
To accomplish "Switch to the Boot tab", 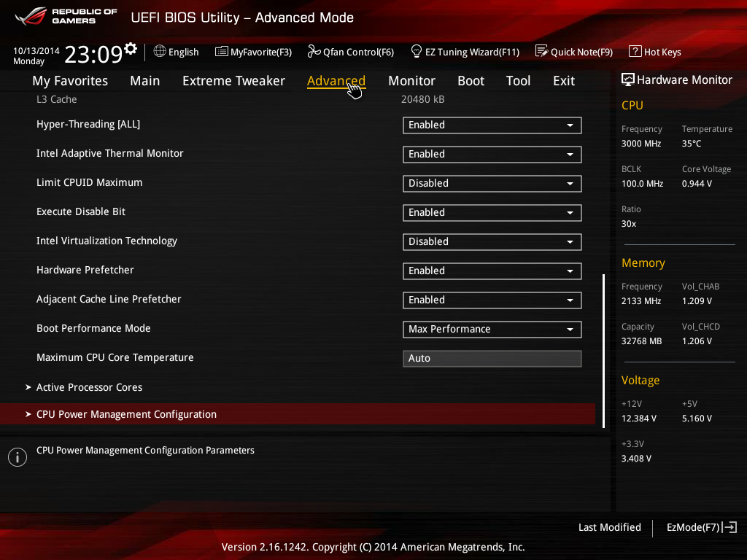I will tap(471, 81).
